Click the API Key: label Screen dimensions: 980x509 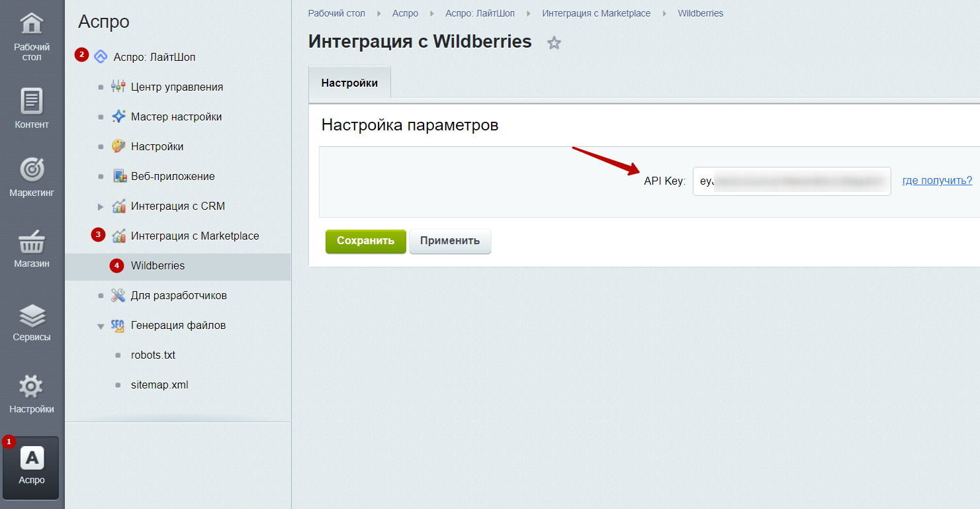click(664, 181)
